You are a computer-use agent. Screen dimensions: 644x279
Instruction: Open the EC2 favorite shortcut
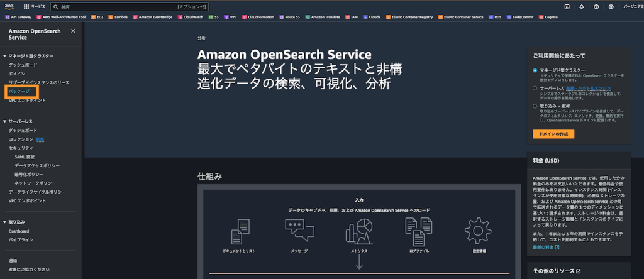[97, 17]
